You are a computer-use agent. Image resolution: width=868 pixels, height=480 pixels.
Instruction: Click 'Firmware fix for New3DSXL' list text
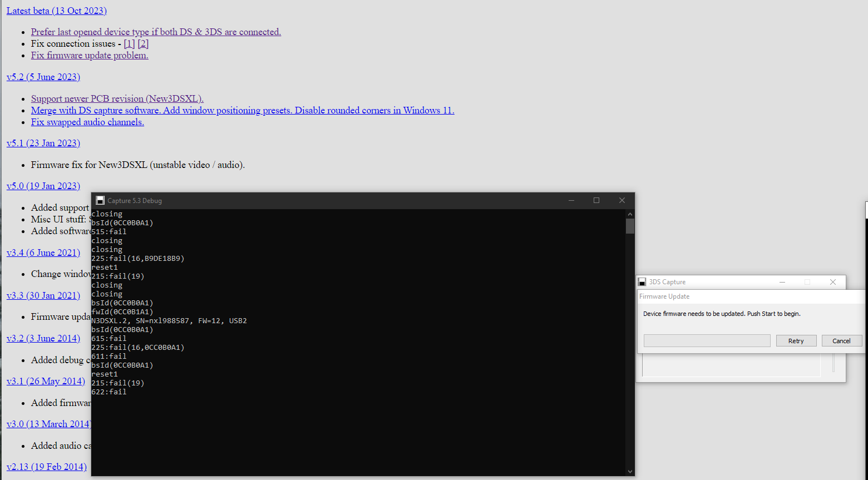pos(138,165)
